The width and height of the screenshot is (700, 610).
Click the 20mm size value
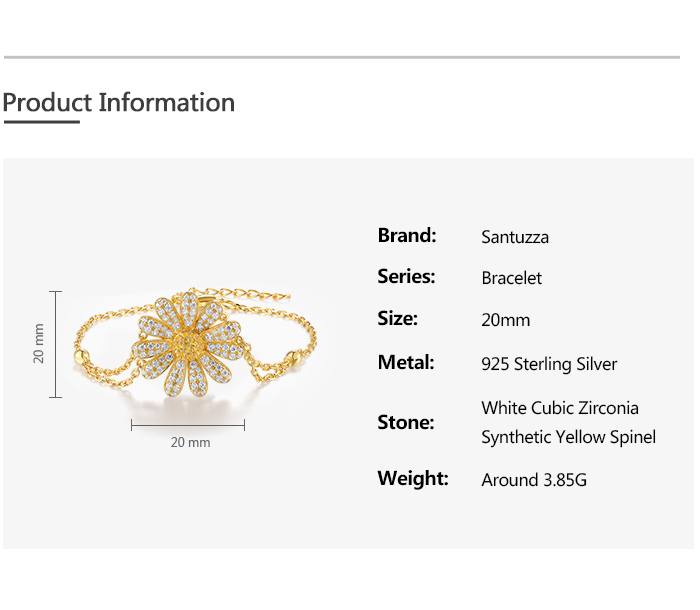point(506,320)
